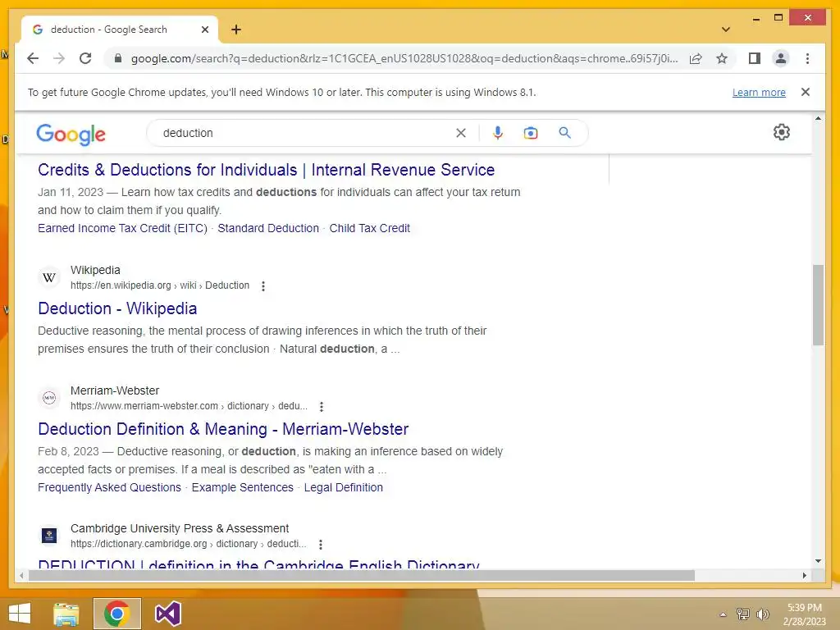Open Credits & Deductions for Individuals IRS result
This screenshot has width=840, height=630.
pos(267,170)
